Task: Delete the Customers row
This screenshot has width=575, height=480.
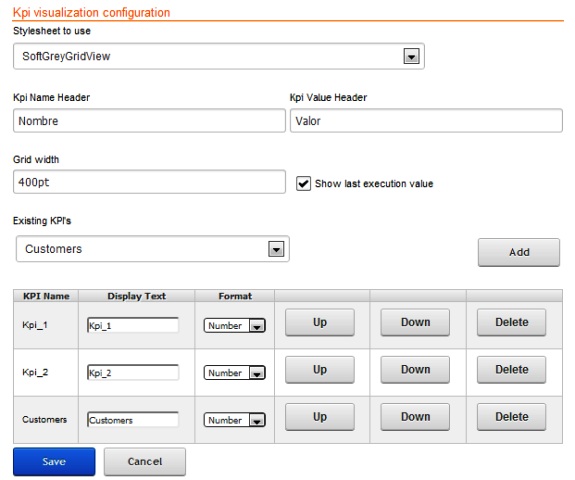Action: 512,417
